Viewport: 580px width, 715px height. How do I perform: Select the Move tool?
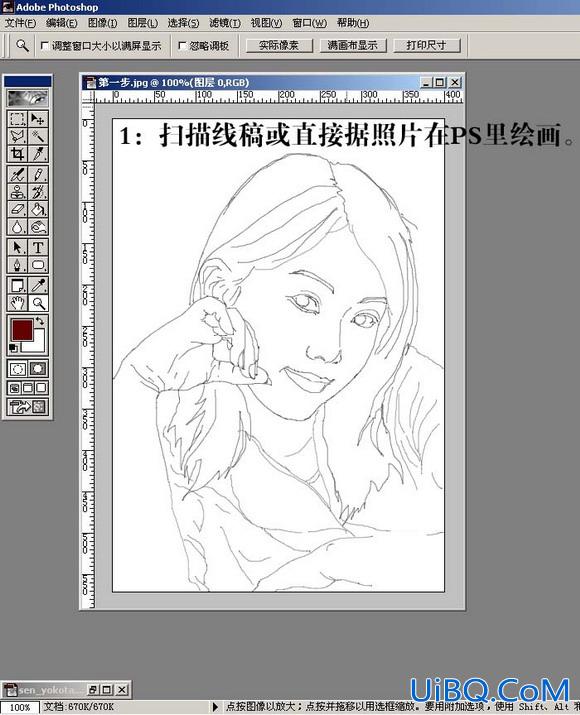(x=38, y=119)
